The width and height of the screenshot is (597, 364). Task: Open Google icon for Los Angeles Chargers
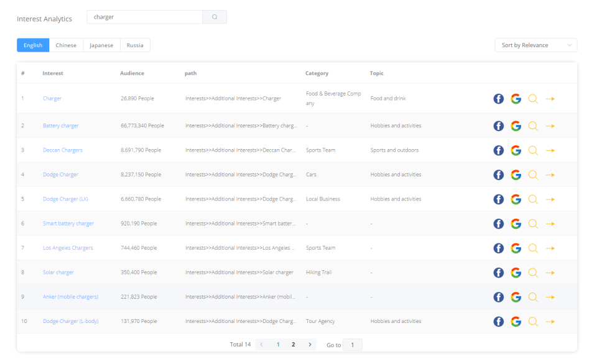[516, 248]
